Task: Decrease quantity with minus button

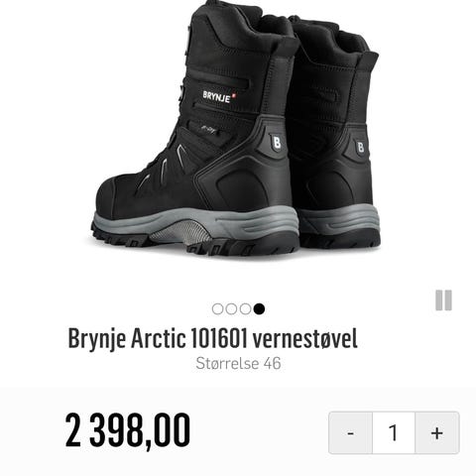Action: coord(351,432)
